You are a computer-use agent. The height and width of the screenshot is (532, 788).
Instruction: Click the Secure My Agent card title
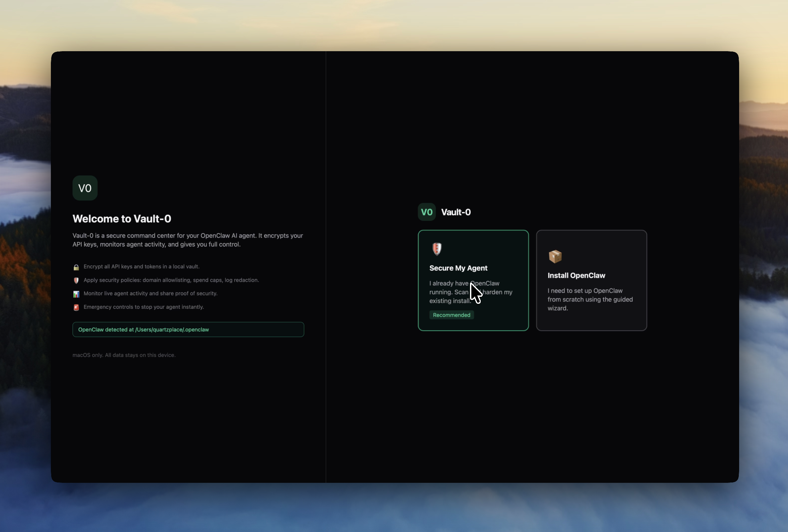(458, 268)
